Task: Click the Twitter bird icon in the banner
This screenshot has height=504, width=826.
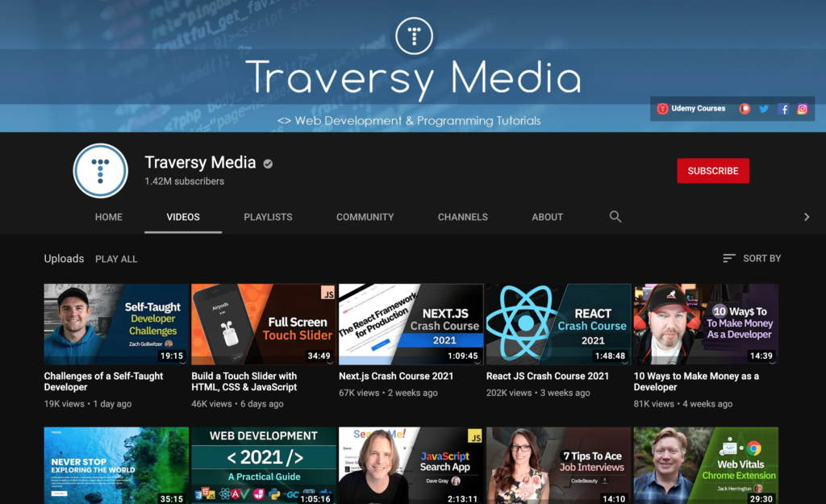Action: (x=764, y=108)
